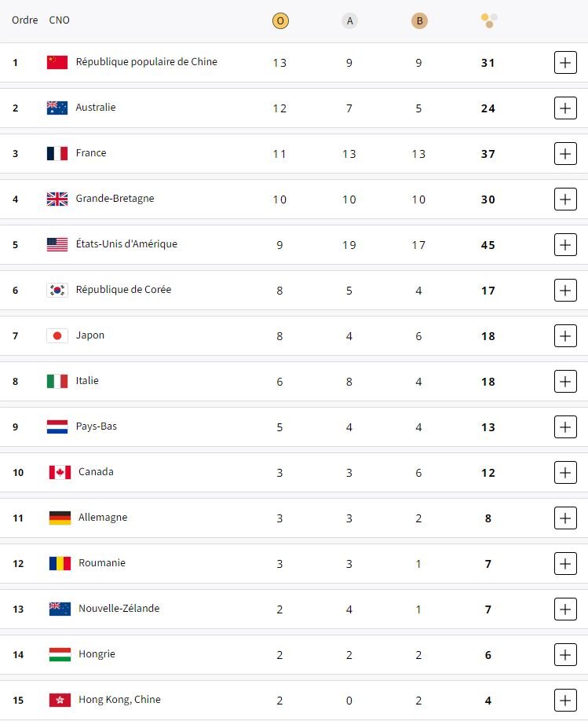Expand the France row details
This screenshot has width=588, height=721.
tap(565, 153)
